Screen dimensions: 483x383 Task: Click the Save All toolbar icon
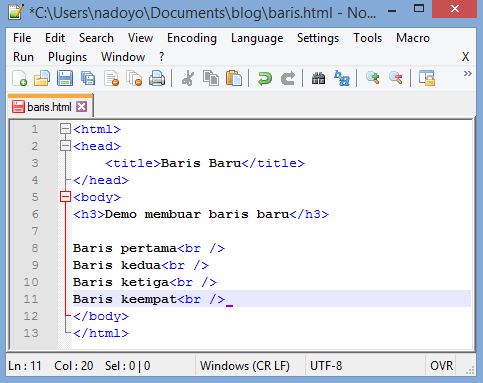(x=88, y=78)
